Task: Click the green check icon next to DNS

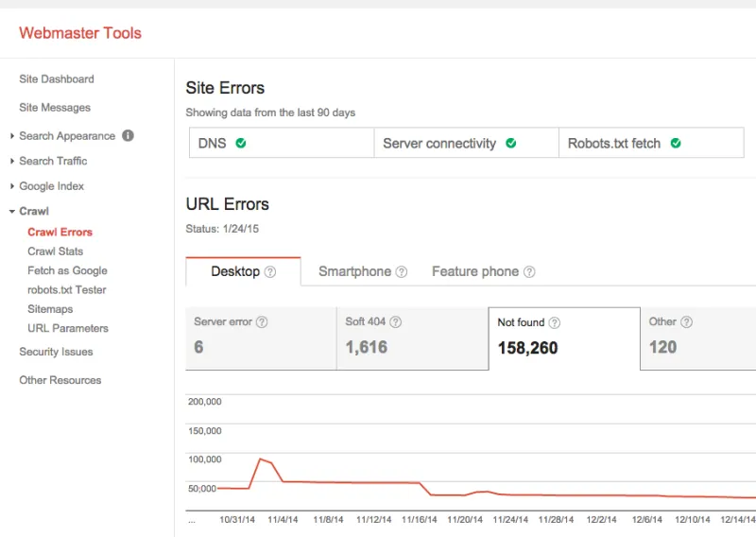Action: 241,143
